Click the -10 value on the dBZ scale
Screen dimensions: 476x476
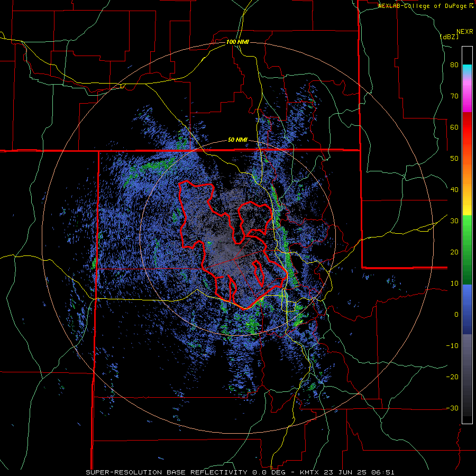tap(452, 346)
